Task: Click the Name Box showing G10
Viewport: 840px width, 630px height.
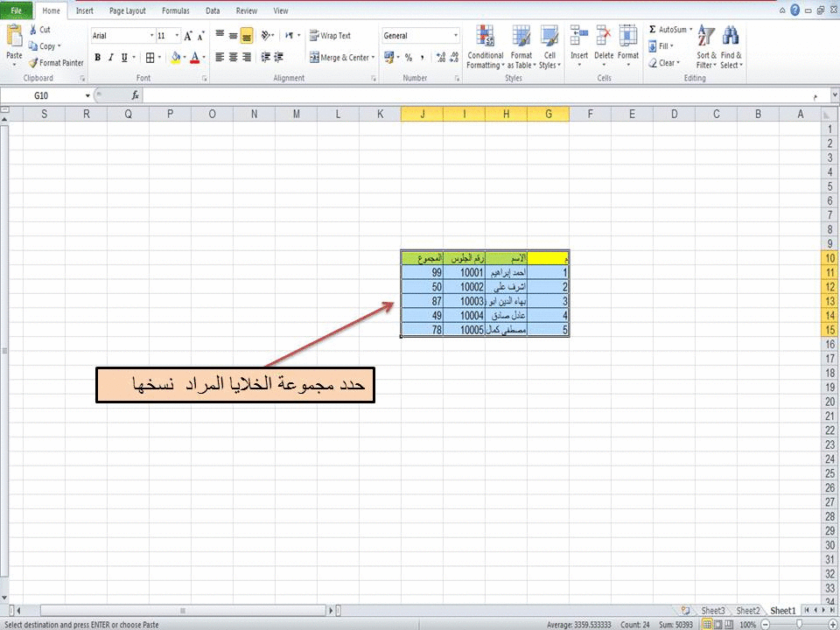Action: tap(42, 95)
